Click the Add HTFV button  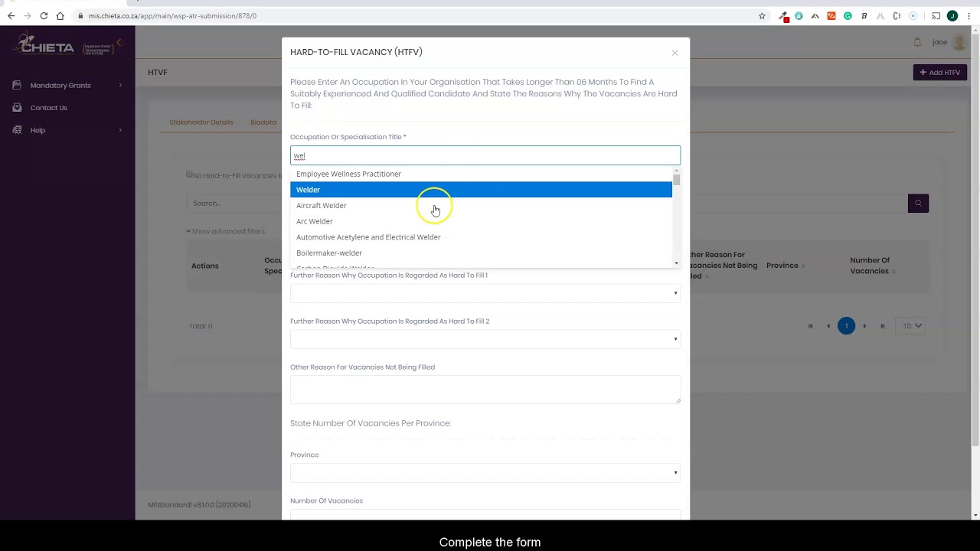click(x=939, y=73)
